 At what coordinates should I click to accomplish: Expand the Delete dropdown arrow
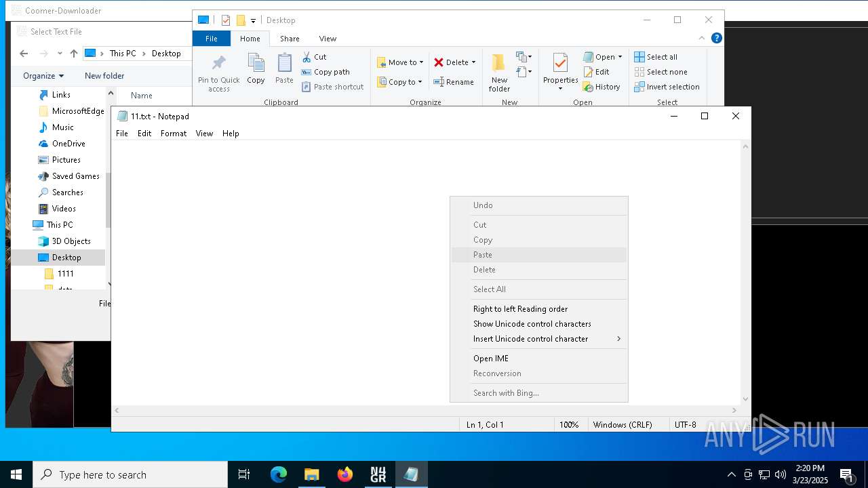pos(473,62)
